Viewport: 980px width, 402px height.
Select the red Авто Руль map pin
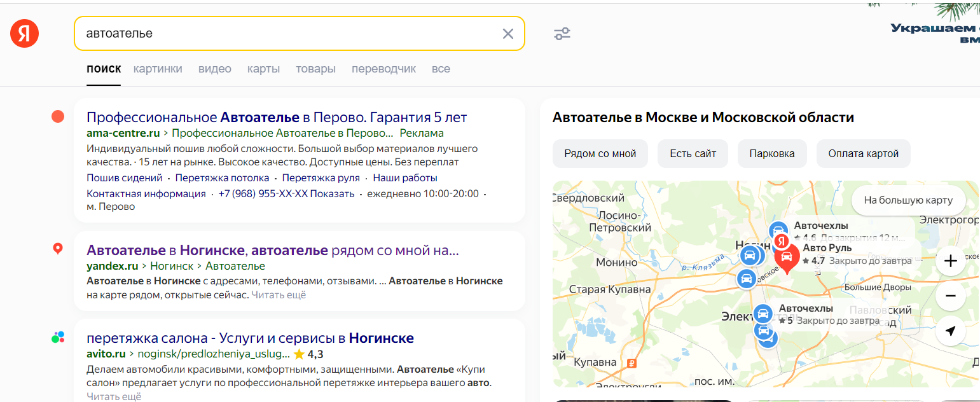(786, 258)
